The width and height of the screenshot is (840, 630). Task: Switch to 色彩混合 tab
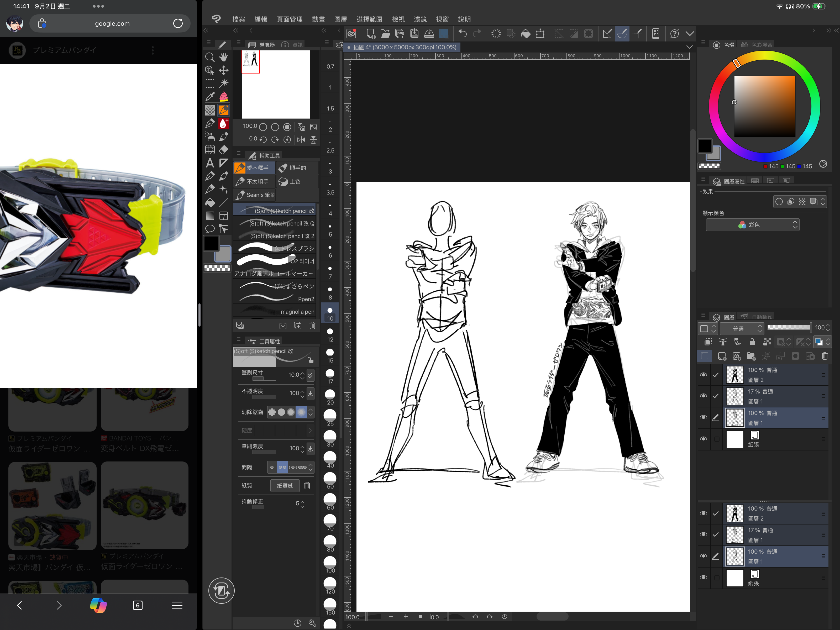coord(757,45)
